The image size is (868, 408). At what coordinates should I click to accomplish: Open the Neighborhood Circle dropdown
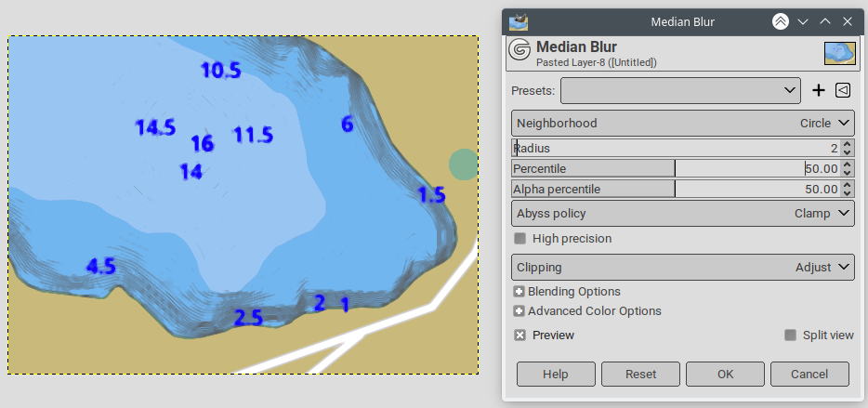[682, 123]
